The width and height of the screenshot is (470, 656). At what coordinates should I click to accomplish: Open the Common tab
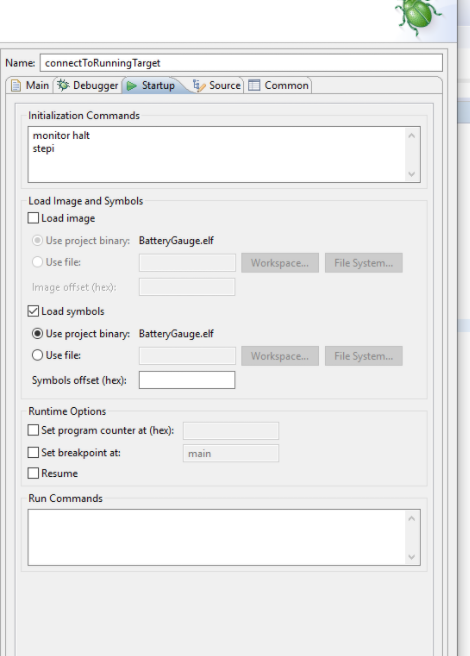(x=279, y=85)
